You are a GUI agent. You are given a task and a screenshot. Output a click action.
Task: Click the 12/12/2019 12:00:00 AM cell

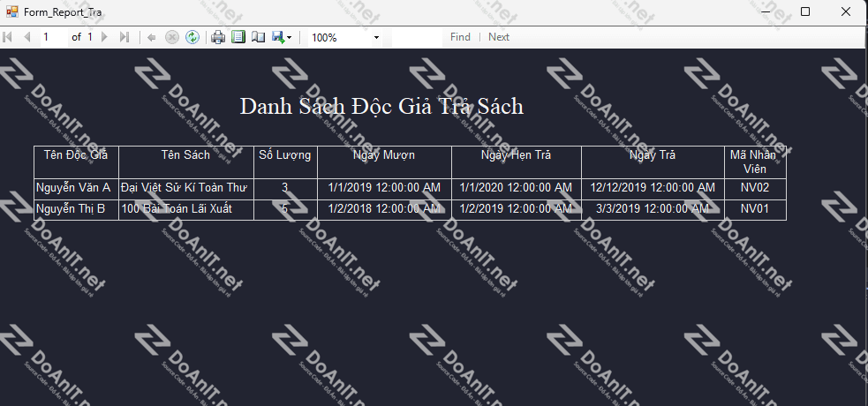coord(653,189)
